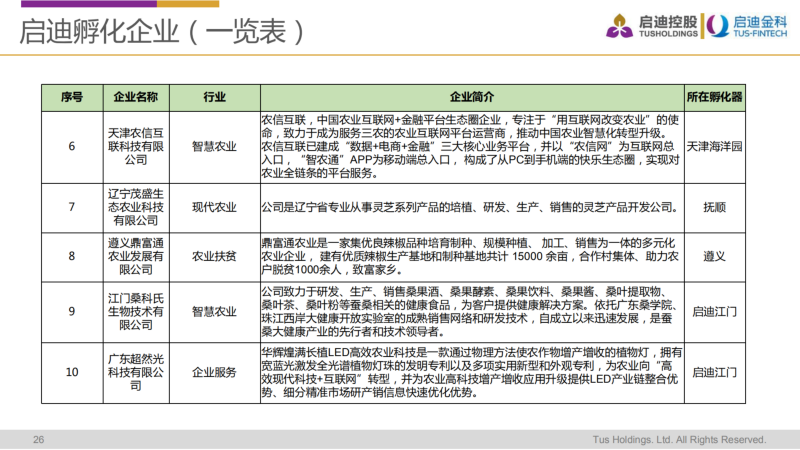Screen dimensions: 800x450
Task: Click the 桑果酒 description in row 9
Action: (x=471, y=312)
